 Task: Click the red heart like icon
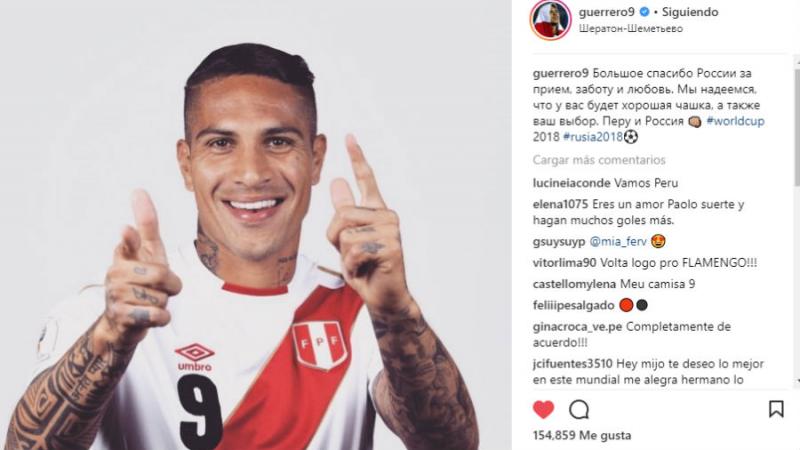(x=543, y=409)
